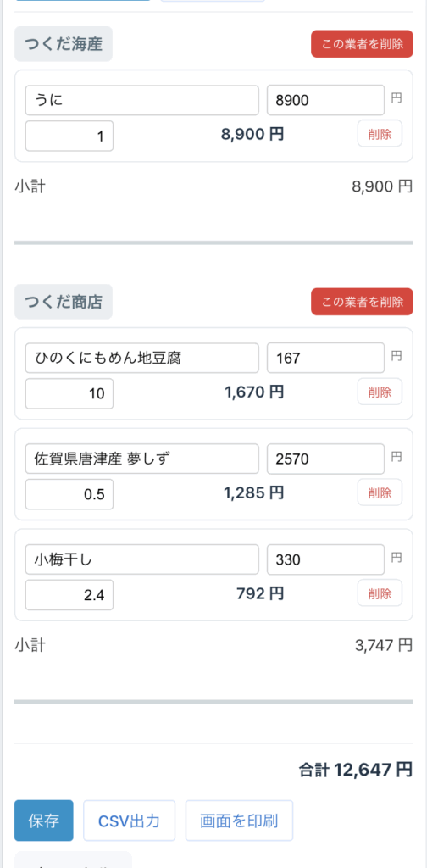
Task: Remove the 小梅干し item row
Action: click(x=380, y=593)
